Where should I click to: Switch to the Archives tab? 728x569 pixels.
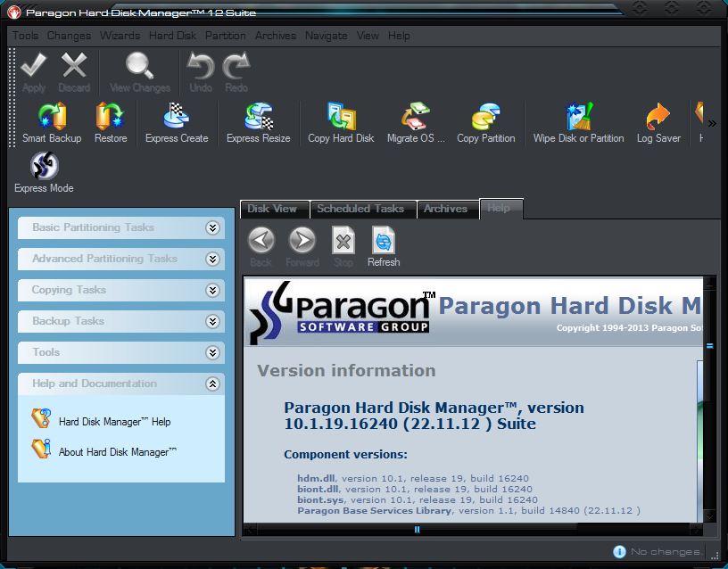pyautogui.click(x=448, y=209)
